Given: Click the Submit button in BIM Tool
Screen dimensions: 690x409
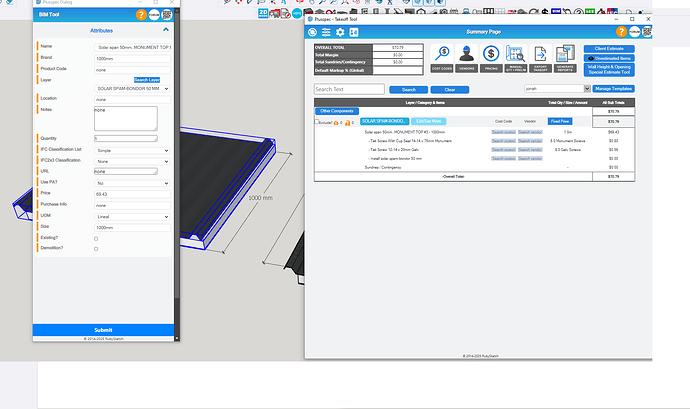Looking at the screenshot, I should coord(103,330).
